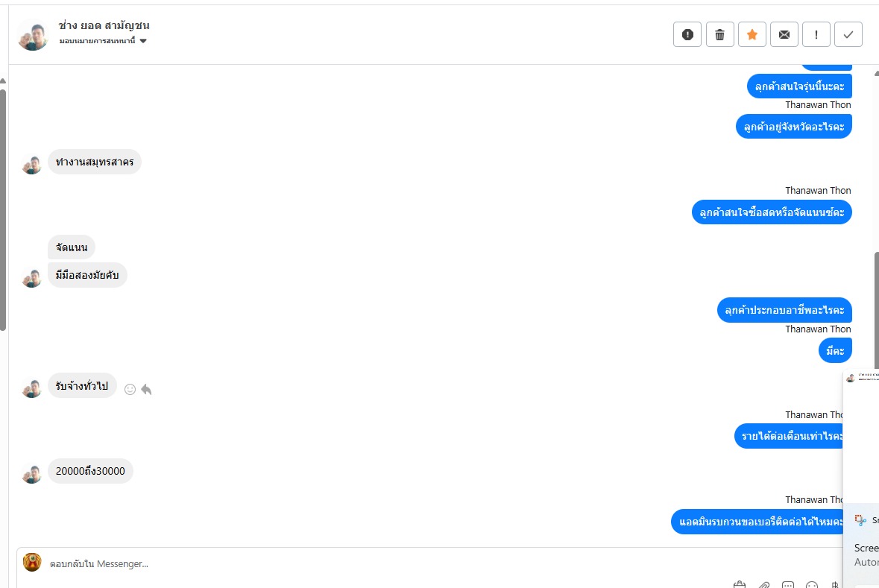
Task: Open saved replies speech bubble icon
Action: tap(788, 585)
